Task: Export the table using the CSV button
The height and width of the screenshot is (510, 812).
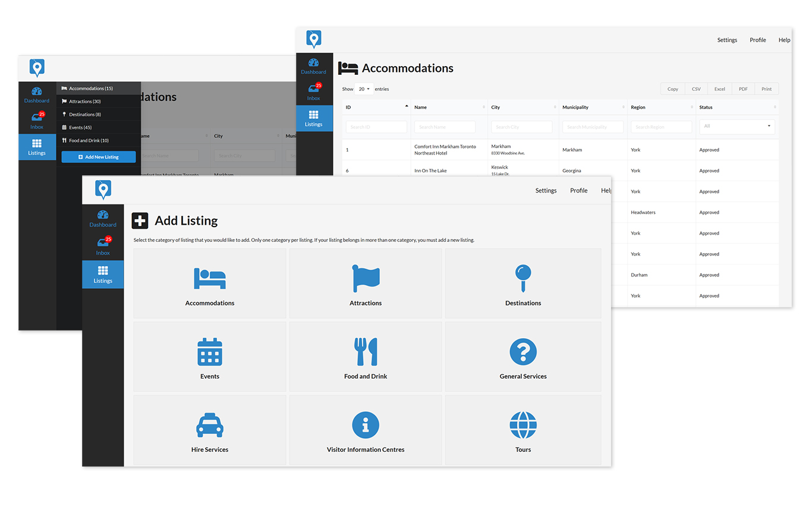Action: pyautogui.click(x=695, y=89)
